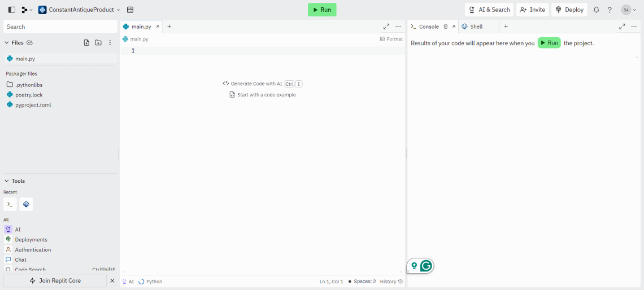Clear console with the trash icon
The width and height of the screenshot is (644, 290).
[446, 27]
